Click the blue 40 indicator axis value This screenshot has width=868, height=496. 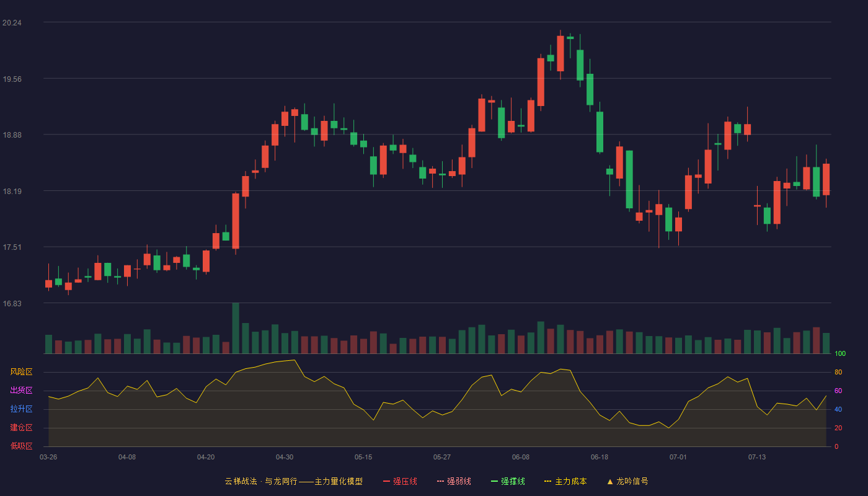(x=838, y=409)
